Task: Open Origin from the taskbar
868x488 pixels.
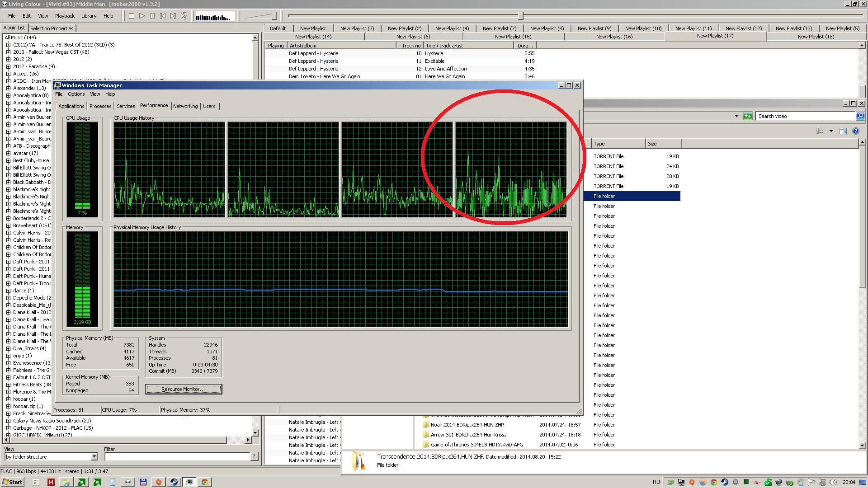Action: [x=158, y=482]
